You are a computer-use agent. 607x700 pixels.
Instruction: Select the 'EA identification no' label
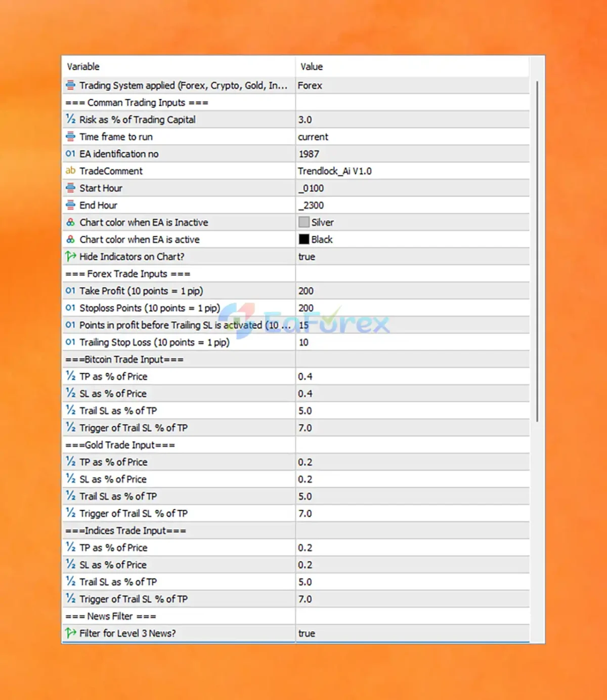pos(119,154)
